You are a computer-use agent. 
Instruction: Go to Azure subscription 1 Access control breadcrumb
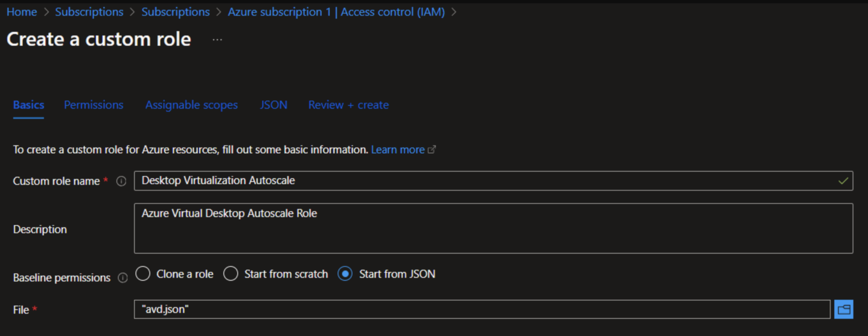tap(336, 12)
